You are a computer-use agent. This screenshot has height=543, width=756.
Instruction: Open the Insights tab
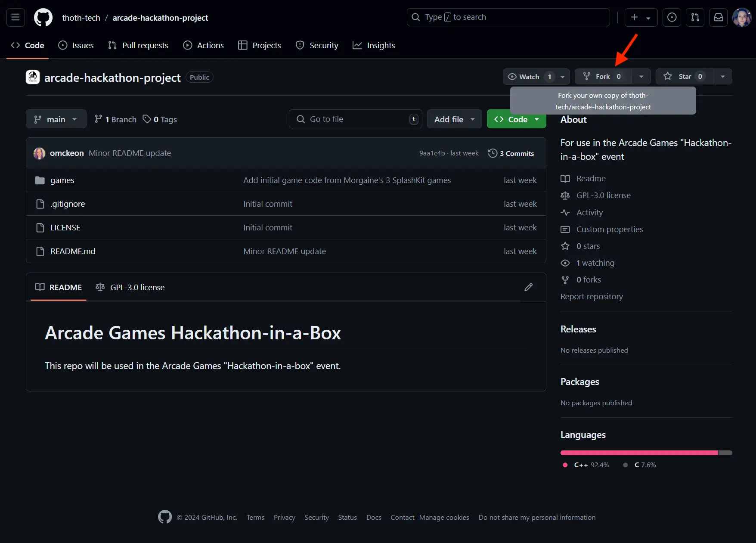(x=374, y=45)
